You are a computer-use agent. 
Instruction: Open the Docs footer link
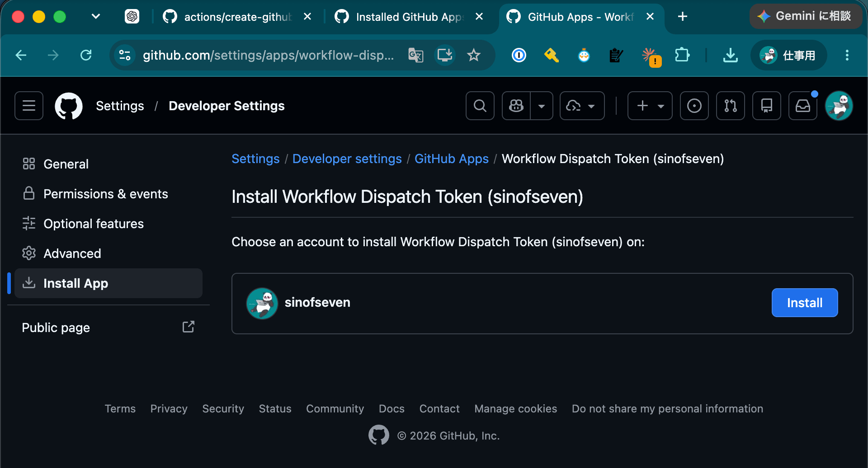coord(392,409)
